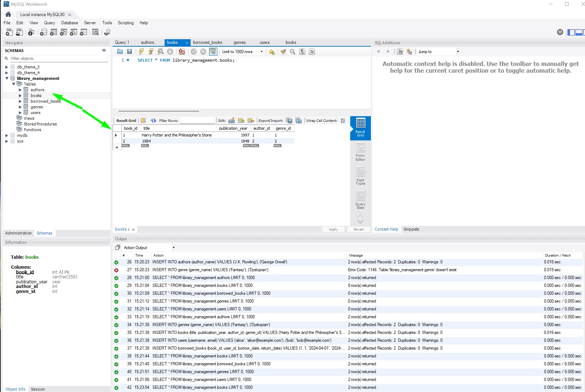
Task: Collapse library_management schema
Action: [x=6, y=78]
